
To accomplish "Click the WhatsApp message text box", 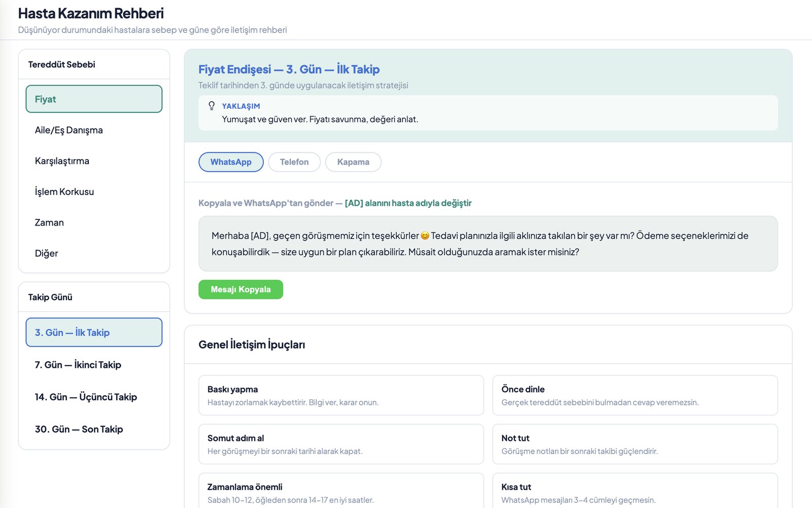I will click(488, 244).
